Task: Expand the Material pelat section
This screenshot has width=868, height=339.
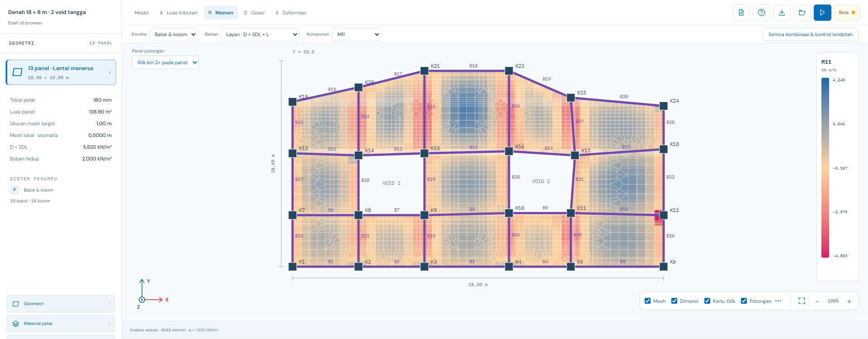Action: click(x=61, y=324)
